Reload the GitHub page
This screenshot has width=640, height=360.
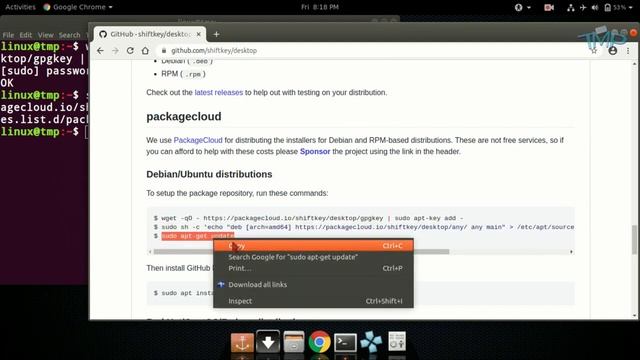130,51
